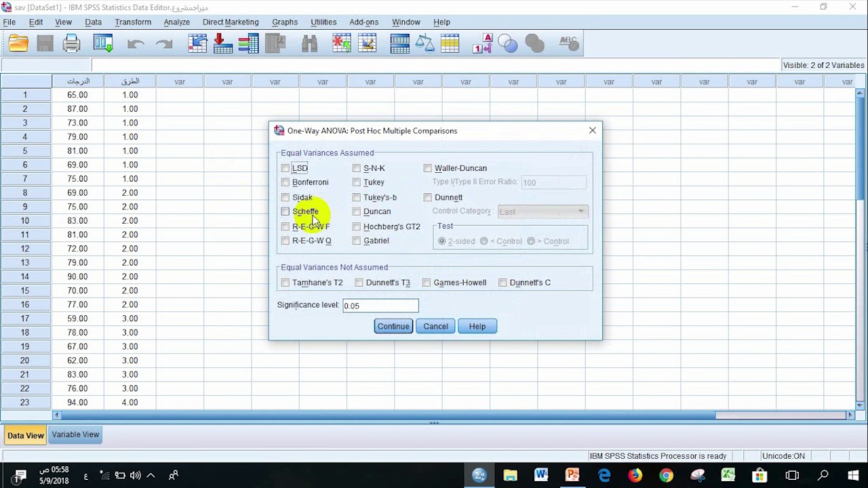Click the Spell Check ABC icon
Screen dimensions: 868x488
coord(568,44)
